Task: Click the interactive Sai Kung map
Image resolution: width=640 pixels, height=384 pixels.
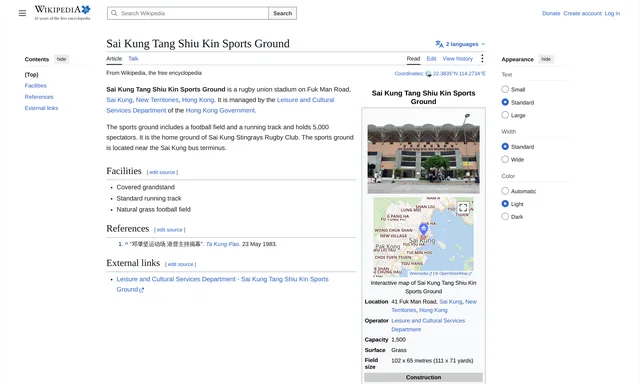Action: (423, 237)
